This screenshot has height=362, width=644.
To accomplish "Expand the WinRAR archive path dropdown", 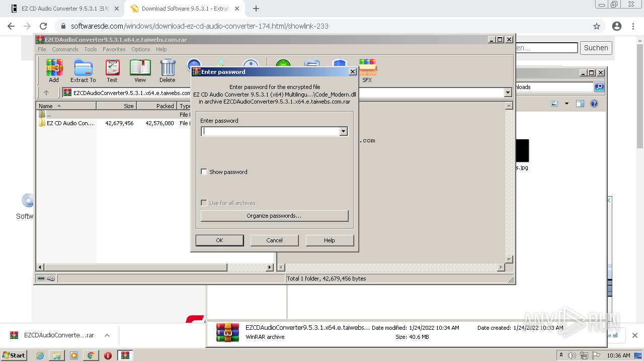I will [508, 93].
